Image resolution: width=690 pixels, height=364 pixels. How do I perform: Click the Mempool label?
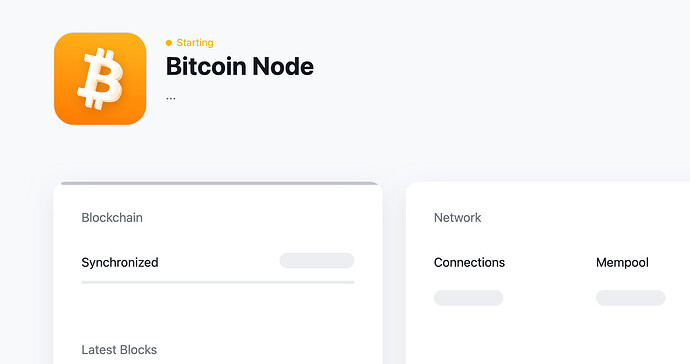coord(622,262)
